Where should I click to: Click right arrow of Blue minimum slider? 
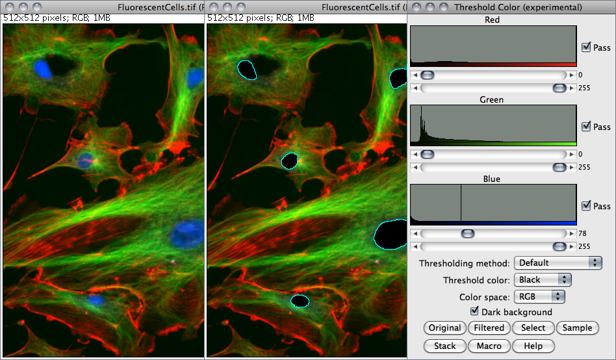(x=572, y=233)
